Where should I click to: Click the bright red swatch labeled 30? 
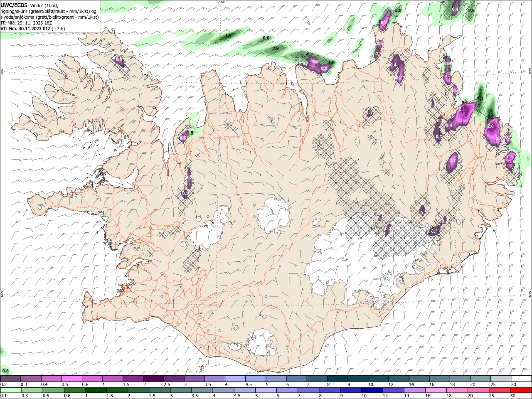pyautogui.click(x=521, y=390)
